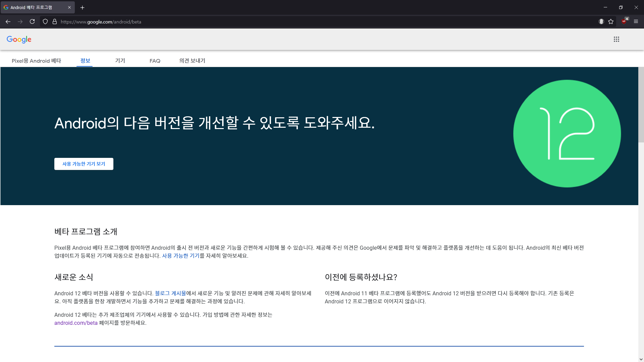Click the browser back arrow
Image resolution: width=644 pixels, height=362 pixels.
pyautogui.click(x=8, y=22)
